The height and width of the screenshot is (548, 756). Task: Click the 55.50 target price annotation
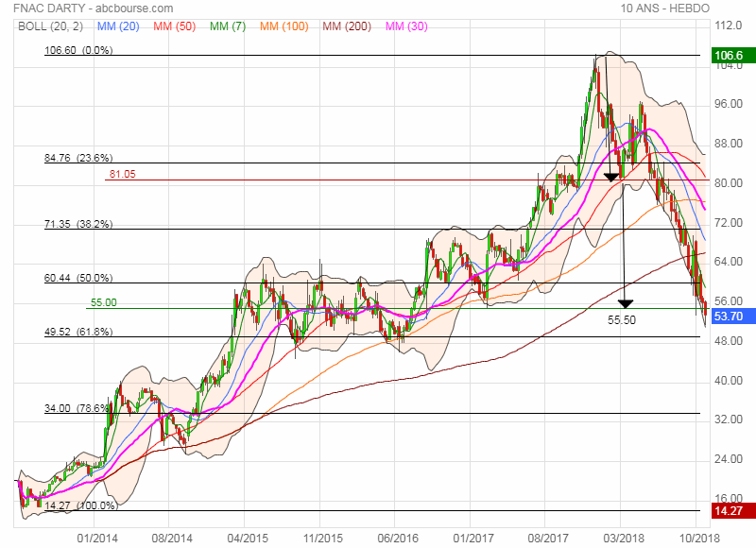[622, 320]
